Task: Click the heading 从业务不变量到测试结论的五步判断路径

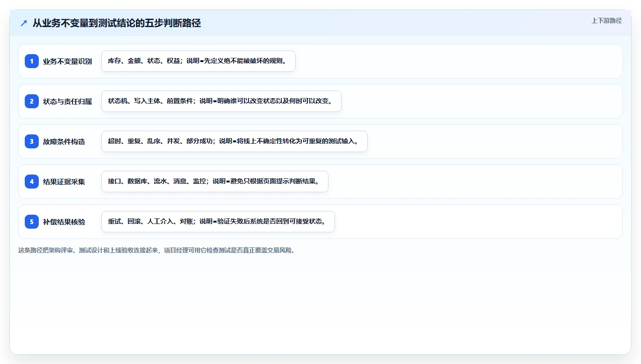Action: pos(117,23)
